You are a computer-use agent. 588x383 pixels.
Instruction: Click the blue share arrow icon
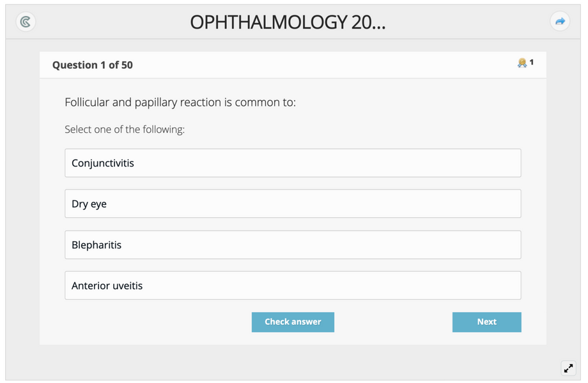click(x=560, y=21)
